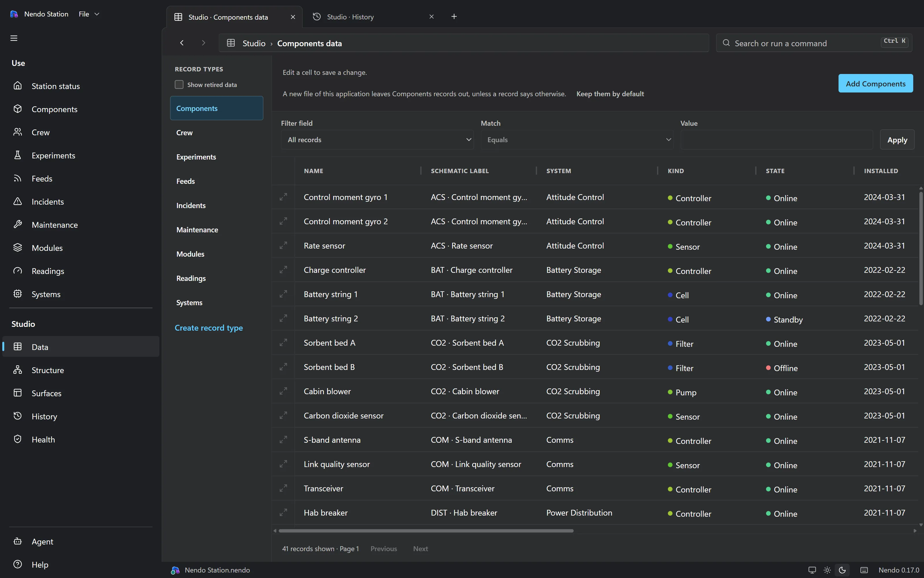
Task: Select the Maintenance record type
Action: 217,230
